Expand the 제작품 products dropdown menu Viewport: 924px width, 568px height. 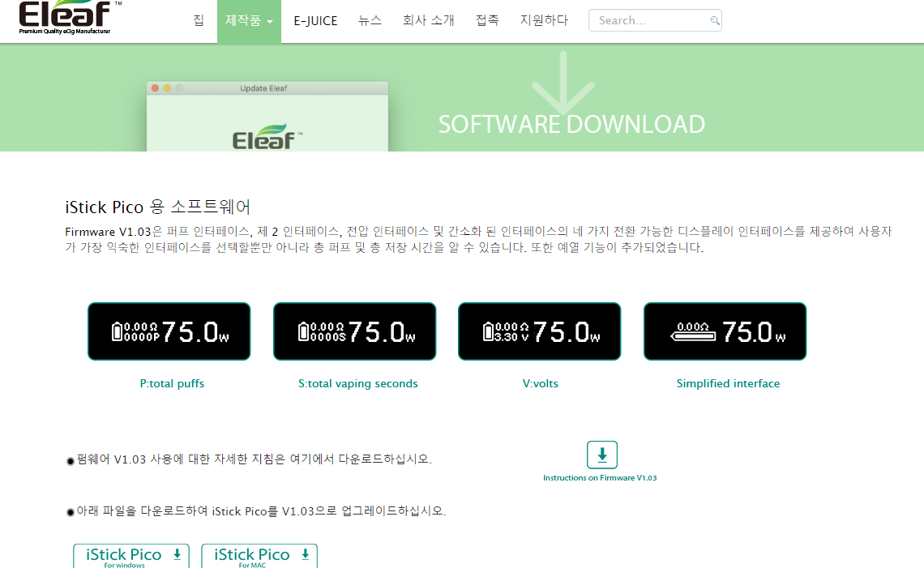click(249, 21)
